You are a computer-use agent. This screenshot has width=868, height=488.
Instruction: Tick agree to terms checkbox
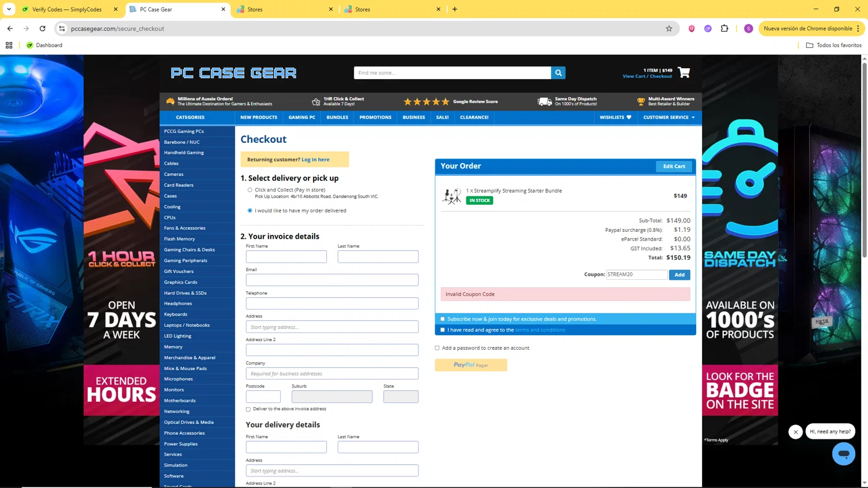[443, 330]
